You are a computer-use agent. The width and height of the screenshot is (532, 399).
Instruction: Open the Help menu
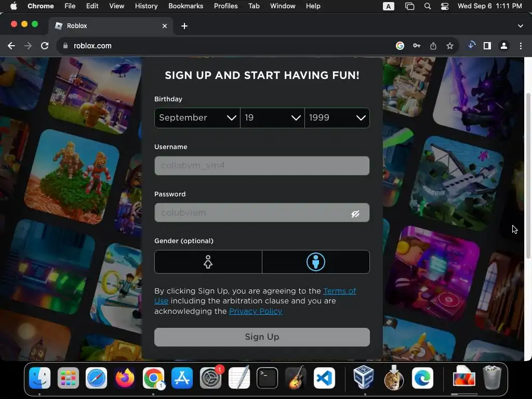(313, 6)
